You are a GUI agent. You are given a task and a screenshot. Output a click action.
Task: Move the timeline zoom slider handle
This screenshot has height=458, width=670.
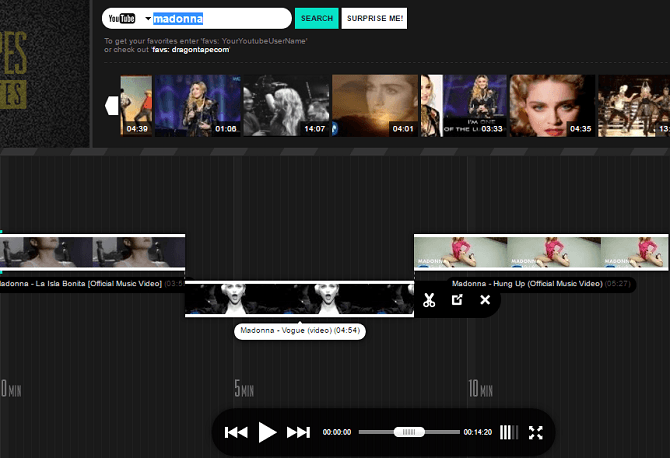pyautogui.click(x=409, y=432)
